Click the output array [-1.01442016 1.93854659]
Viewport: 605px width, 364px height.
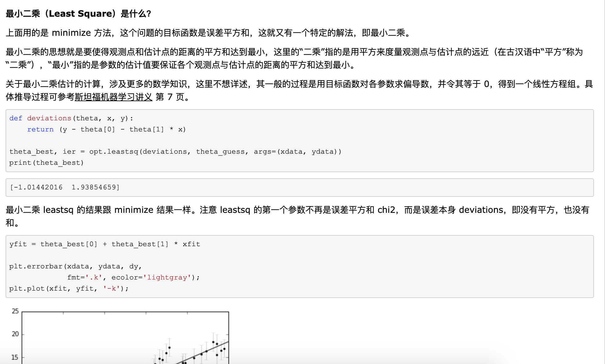coord(65,187)
